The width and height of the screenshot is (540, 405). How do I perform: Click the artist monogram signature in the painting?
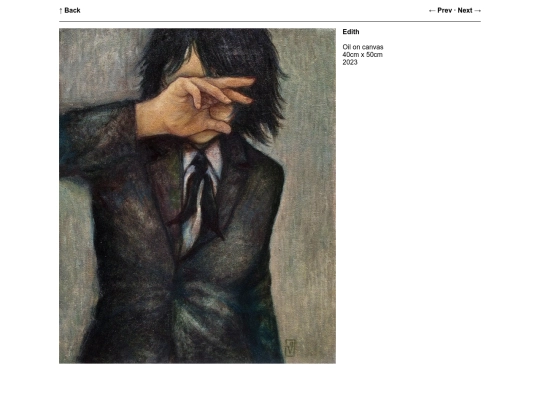click(290, 347)
